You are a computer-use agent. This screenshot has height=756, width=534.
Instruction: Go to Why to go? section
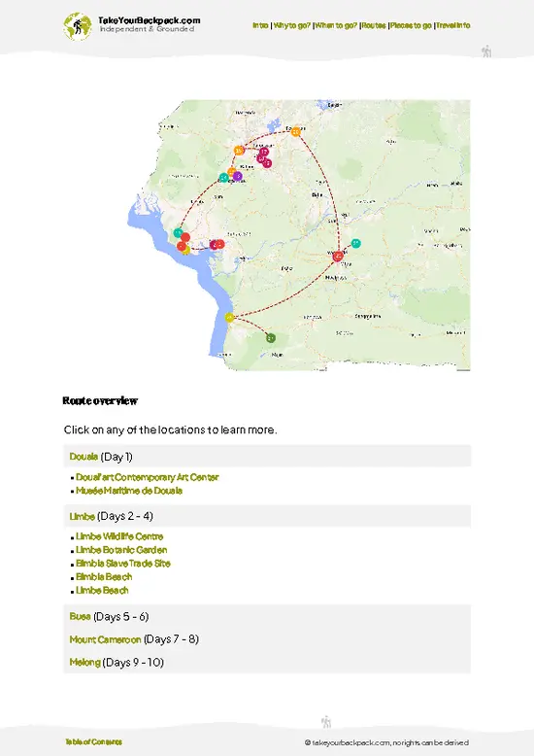[291, 25]
